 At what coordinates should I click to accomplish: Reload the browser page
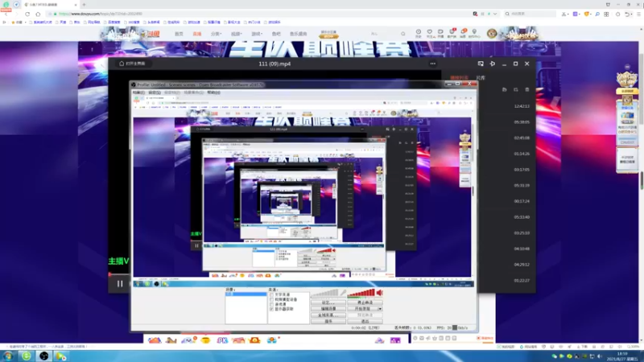(x=27, y=14)
